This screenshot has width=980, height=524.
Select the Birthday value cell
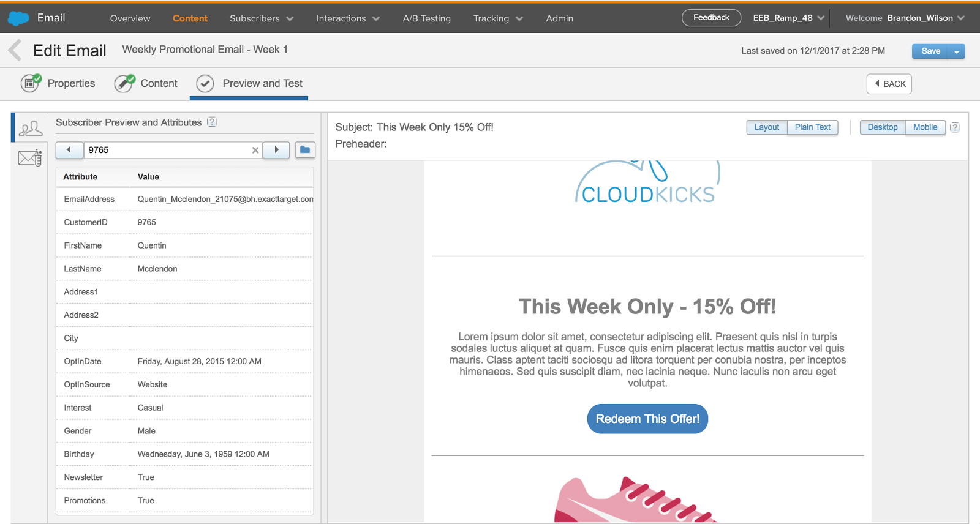(203, 454)
